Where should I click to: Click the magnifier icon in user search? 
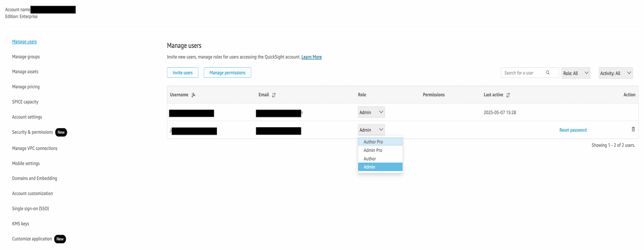click(x=548, y=73)
